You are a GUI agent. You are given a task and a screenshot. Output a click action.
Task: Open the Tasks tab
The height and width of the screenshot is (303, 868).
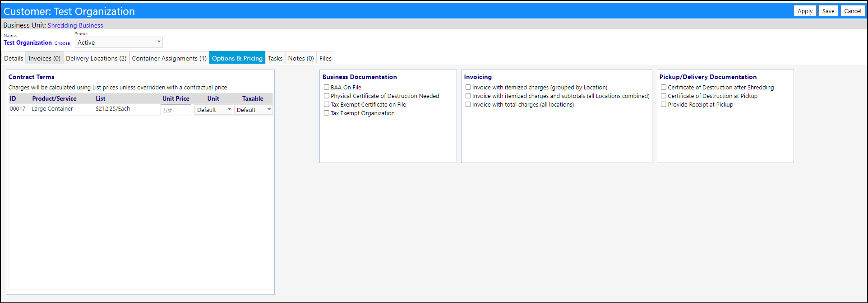[275, 58]
